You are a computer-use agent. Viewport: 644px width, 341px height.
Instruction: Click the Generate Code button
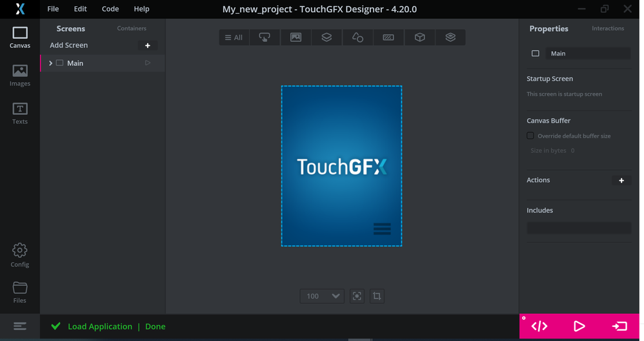pyautogui.click(x=539, y=326)
